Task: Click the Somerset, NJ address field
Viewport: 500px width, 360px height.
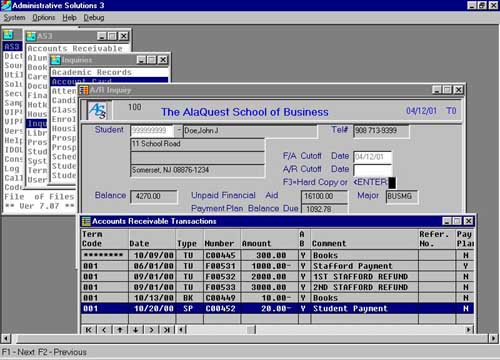Action: coord(197,170)
